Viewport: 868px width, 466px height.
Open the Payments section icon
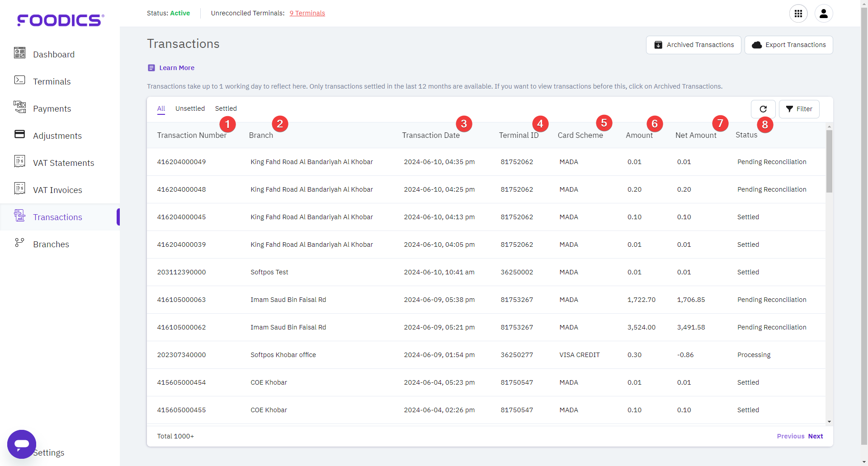click(19, 107)
